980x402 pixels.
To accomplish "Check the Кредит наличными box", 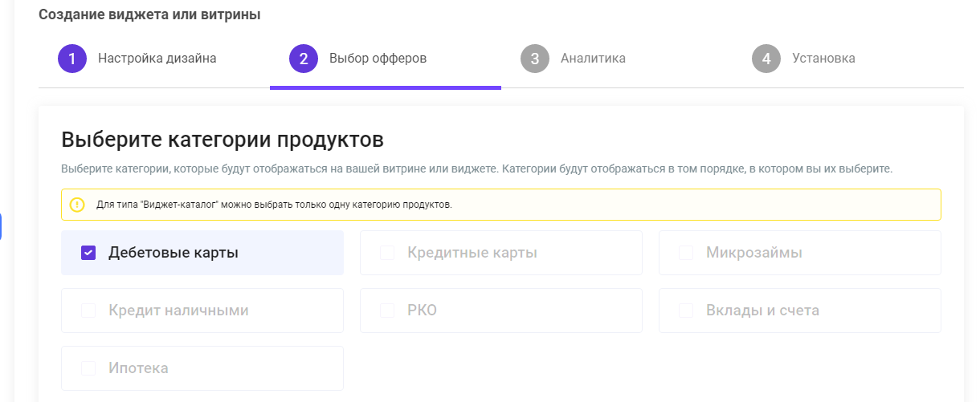I will 88,311.
